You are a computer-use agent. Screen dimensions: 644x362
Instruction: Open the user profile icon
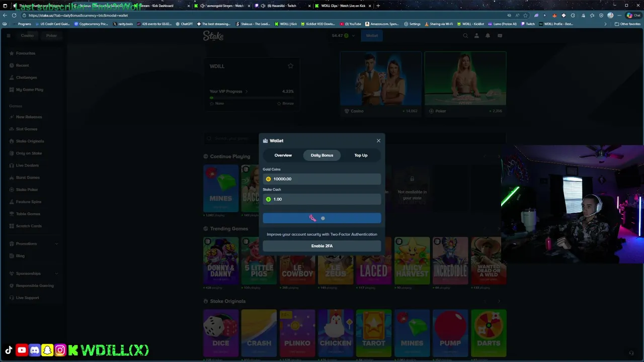click(476, 36)
